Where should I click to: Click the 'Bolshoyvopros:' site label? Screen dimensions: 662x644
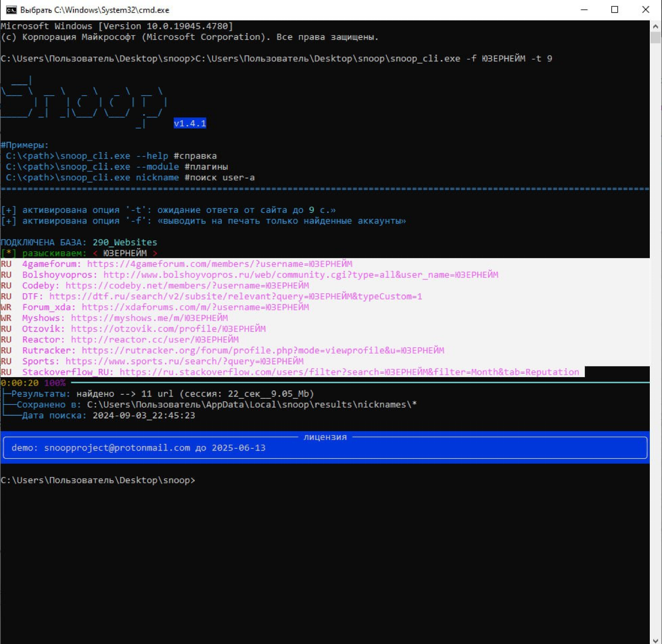(60, 275)
